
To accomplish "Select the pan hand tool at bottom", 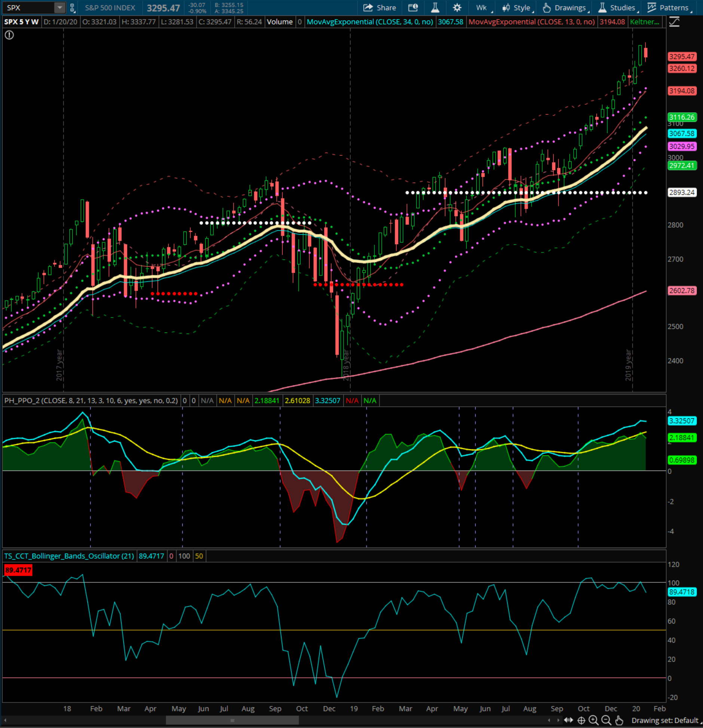I will click(619, 720).
